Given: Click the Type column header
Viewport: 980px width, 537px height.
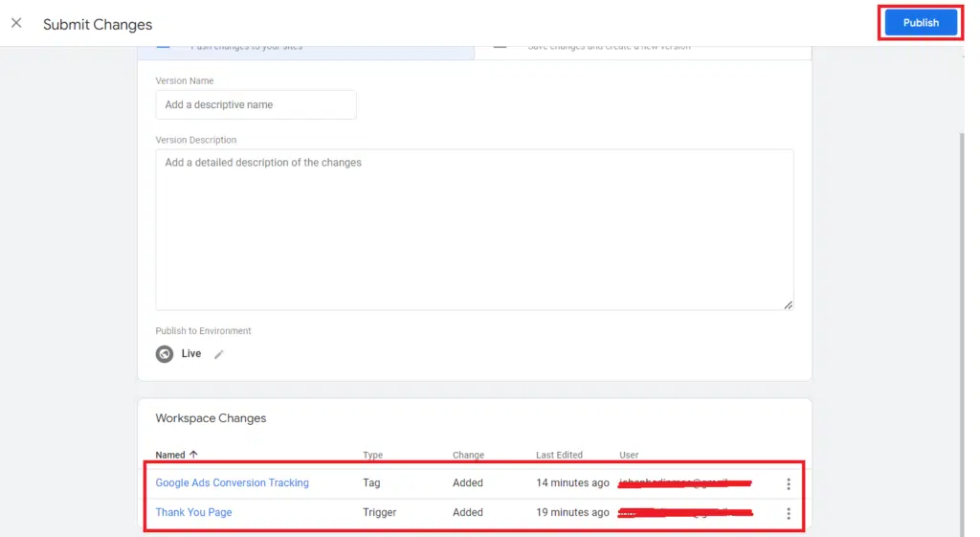Looking at the screenshot, I should tap(372, 455).
